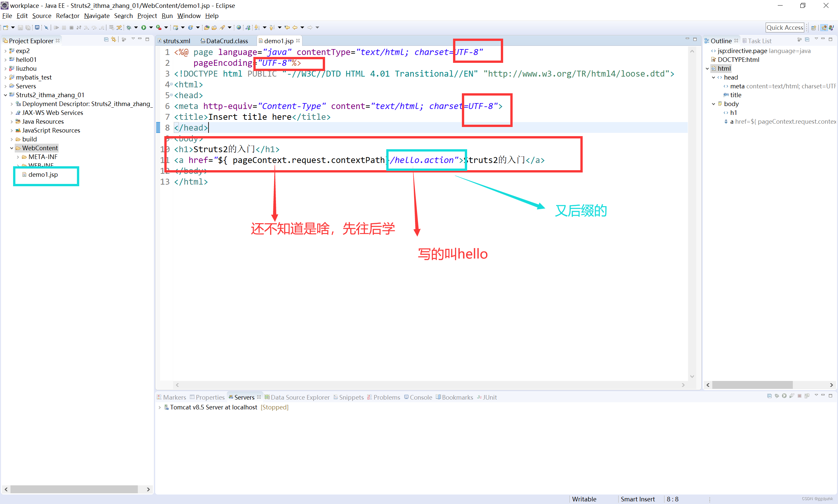Toggle code folding on the head line
The height and width of the screenshot is (504, 838).
coord(171,95)
